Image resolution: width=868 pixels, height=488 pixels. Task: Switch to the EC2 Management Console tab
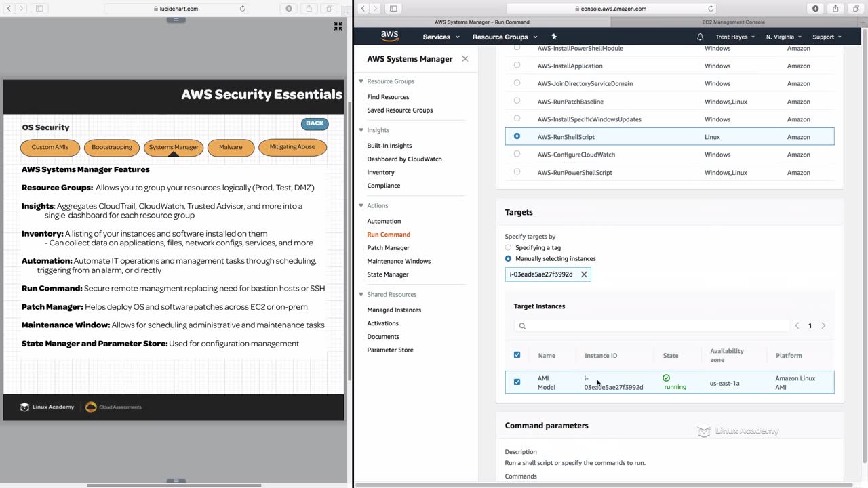[733, 22]
